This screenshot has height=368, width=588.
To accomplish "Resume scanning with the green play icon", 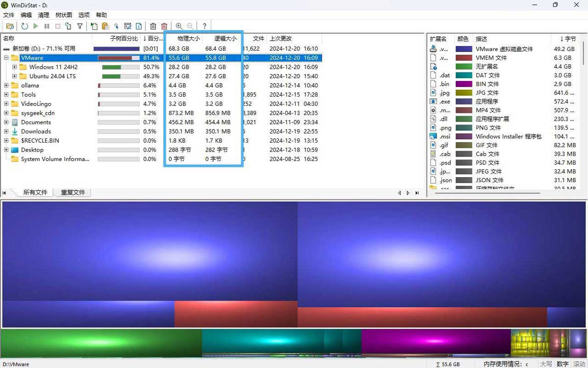I will [36, 26].
